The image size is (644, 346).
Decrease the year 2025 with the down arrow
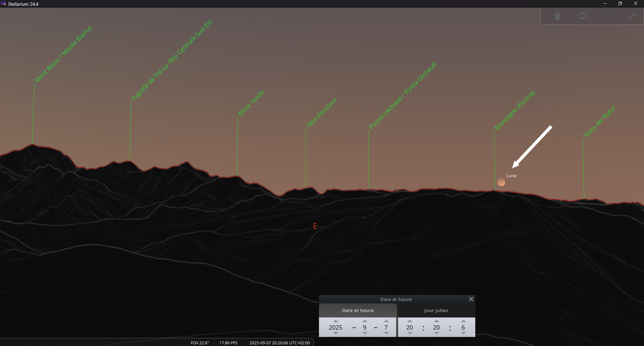336,333
